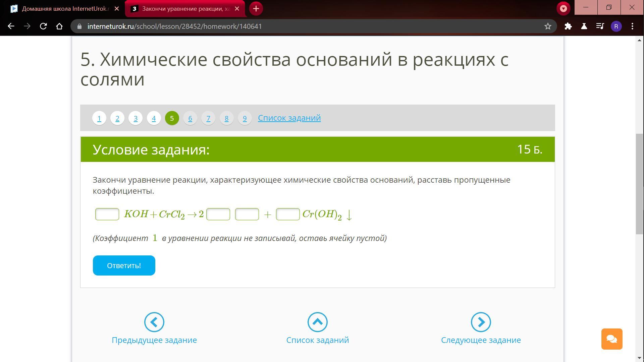Click the orange chat support icon
This screenshot has height=362, width=644.
tap(611, 339)
